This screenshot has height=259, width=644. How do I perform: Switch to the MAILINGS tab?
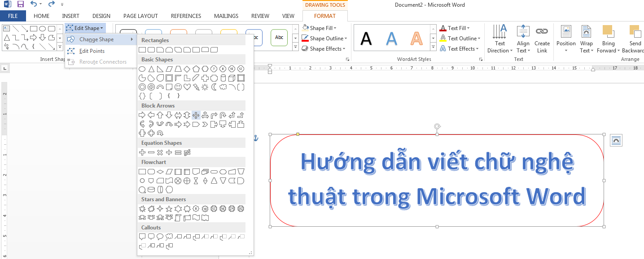(x=226, y=16)
